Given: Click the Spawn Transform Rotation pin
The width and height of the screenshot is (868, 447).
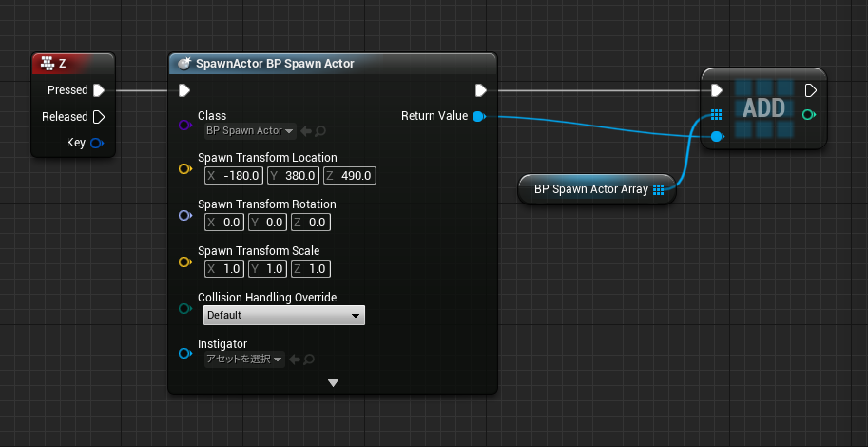Looking at the screenshot, I should coord(184,216).
